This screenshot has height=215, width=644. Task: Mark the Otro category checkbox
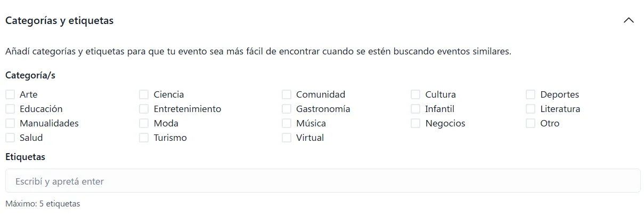(x=531, y=123)
